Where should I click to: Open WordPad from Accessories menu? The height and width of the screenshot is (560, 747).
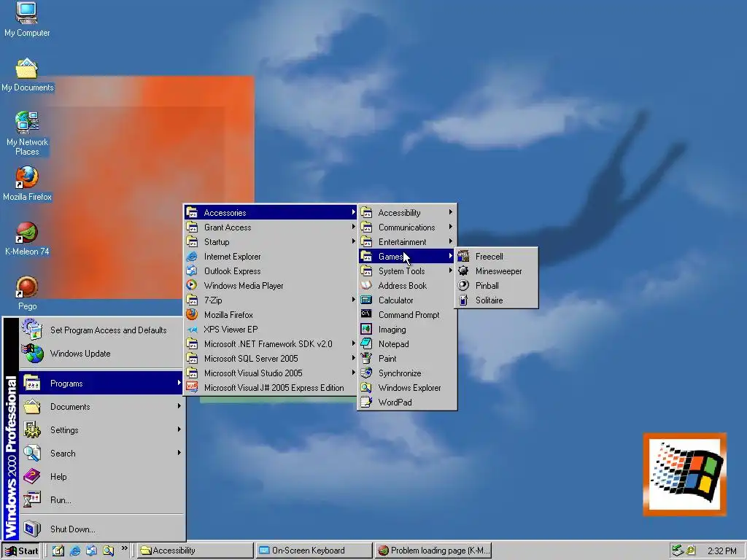[407, 402]
